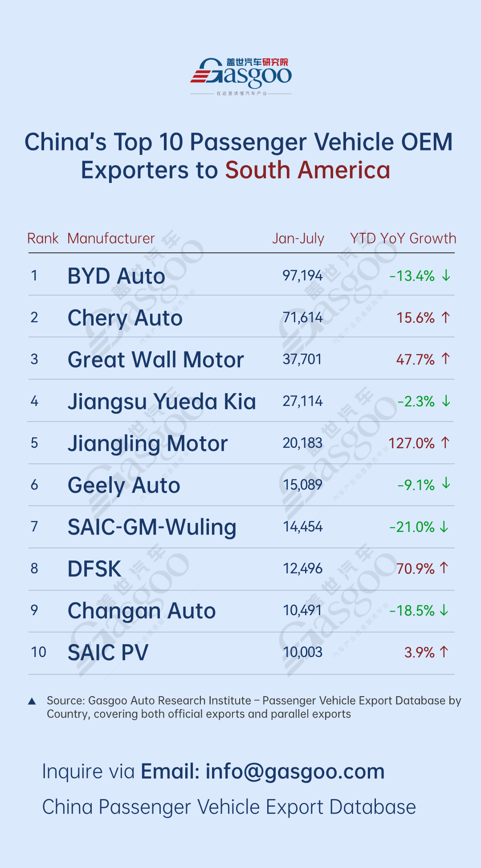Click the up arrow next to 70.9%
Image resolution: width=481 pixels, height=868 pixels.
(x=444, y=568)
